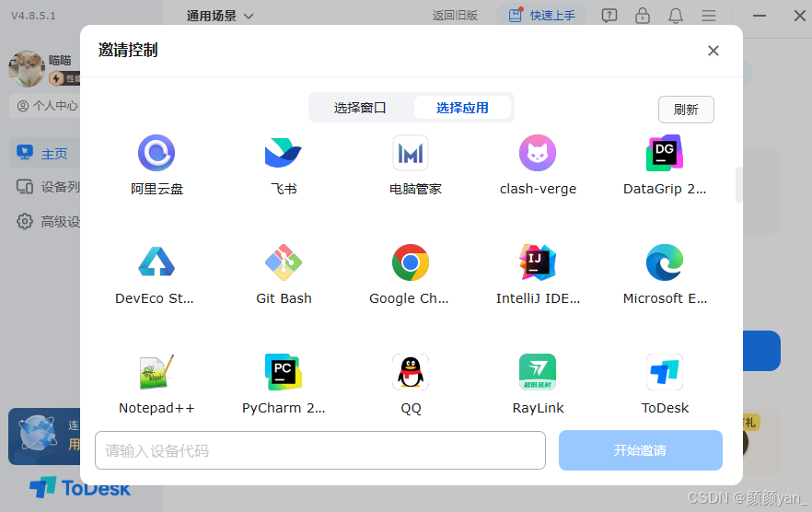Pick the Notepad++ app icon
This screenshot has height=512, width=812.
point(157,372)
